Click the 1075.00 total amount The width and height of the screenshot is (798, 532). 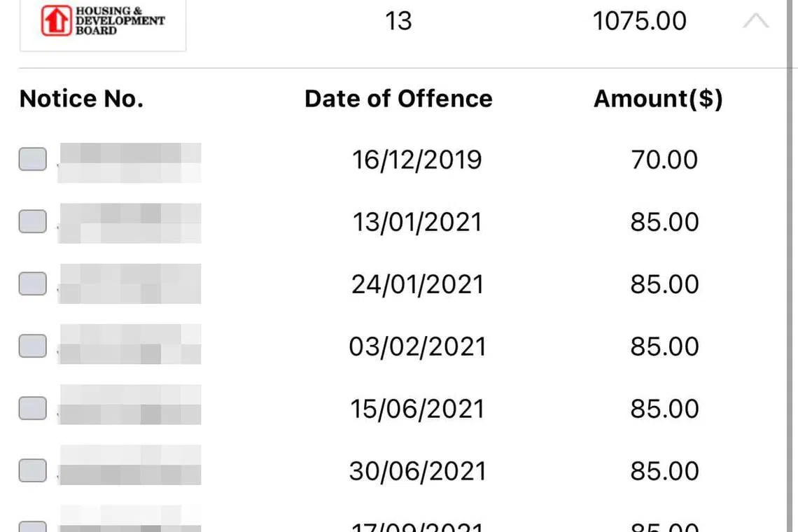coord(639,21)
